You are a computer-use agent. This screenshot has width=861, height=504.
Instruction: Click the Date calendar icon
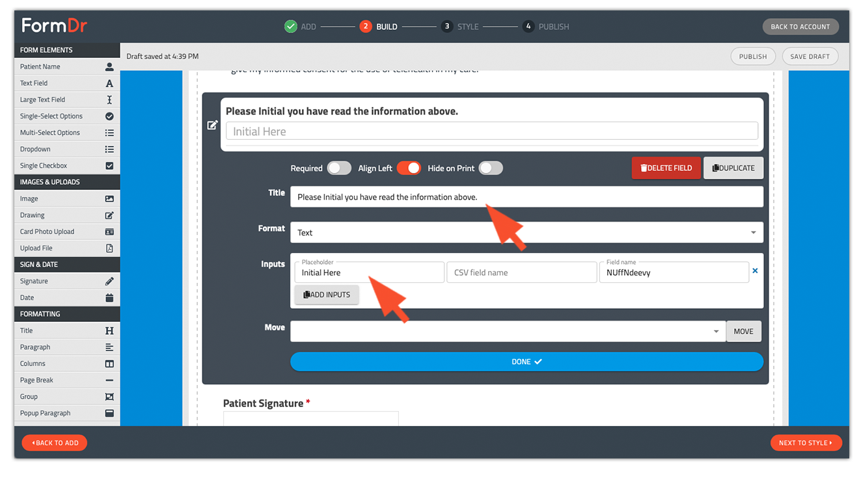point(109,298)
